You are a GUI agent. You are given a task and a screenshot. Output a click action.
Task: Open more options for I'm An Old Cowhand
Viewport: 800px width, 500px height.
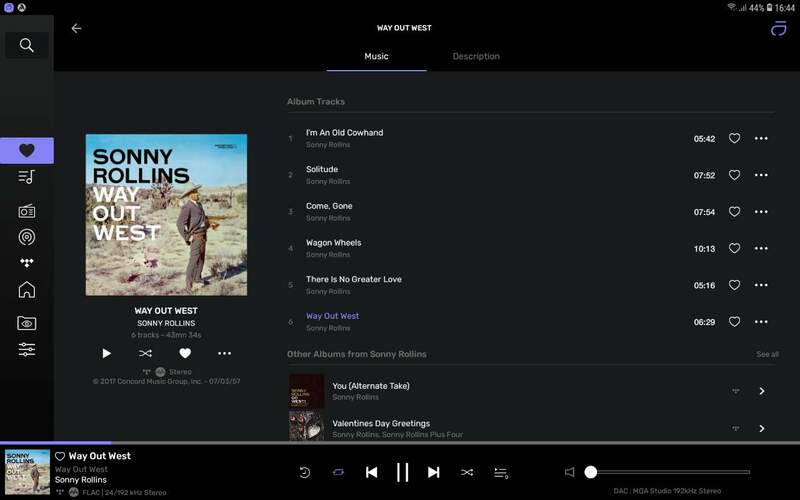761,138
